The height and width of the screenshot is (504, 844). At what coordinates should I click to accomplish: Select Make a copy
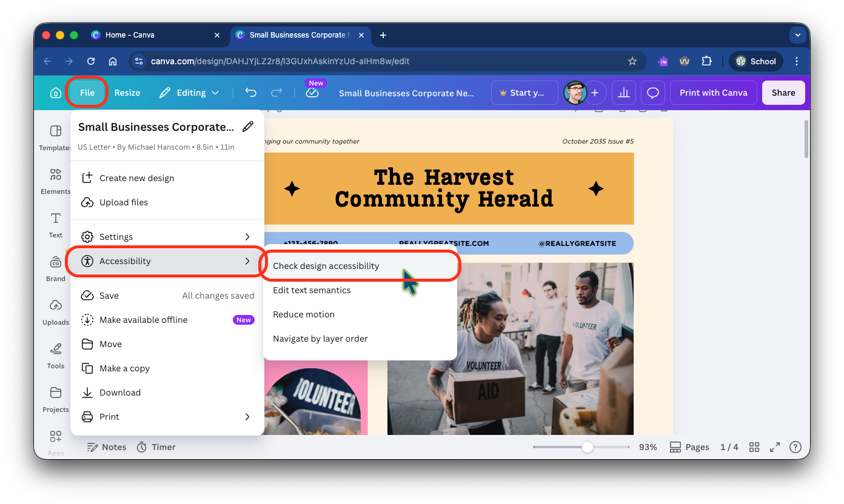(x=167, y=368)
